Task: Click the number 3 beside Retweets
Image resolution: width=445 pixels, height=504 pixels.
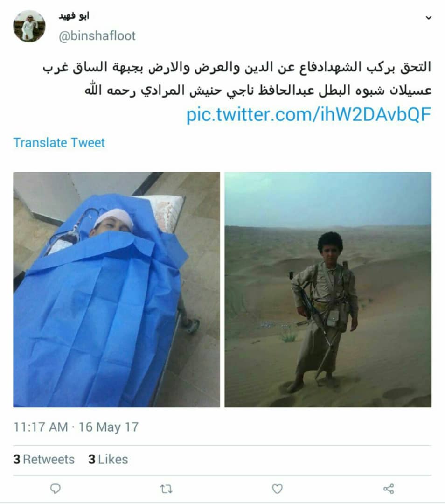Action: (x=17, y=459)
